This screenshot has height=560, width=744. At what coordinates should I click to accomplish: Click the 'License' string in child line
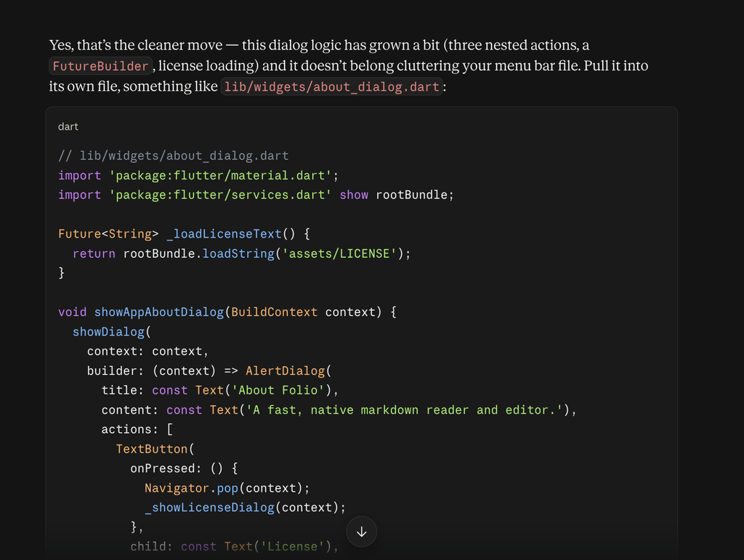point(292,547)
